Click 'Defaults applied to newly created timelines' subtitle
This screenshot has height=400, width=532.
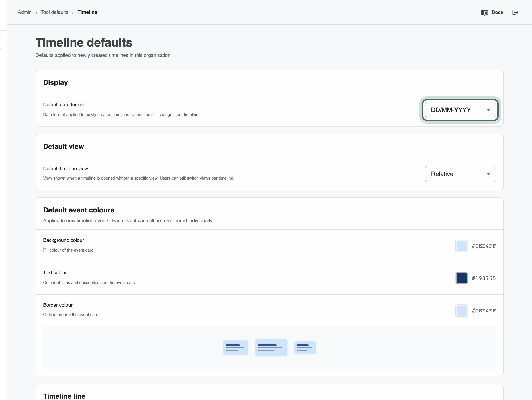104,55
